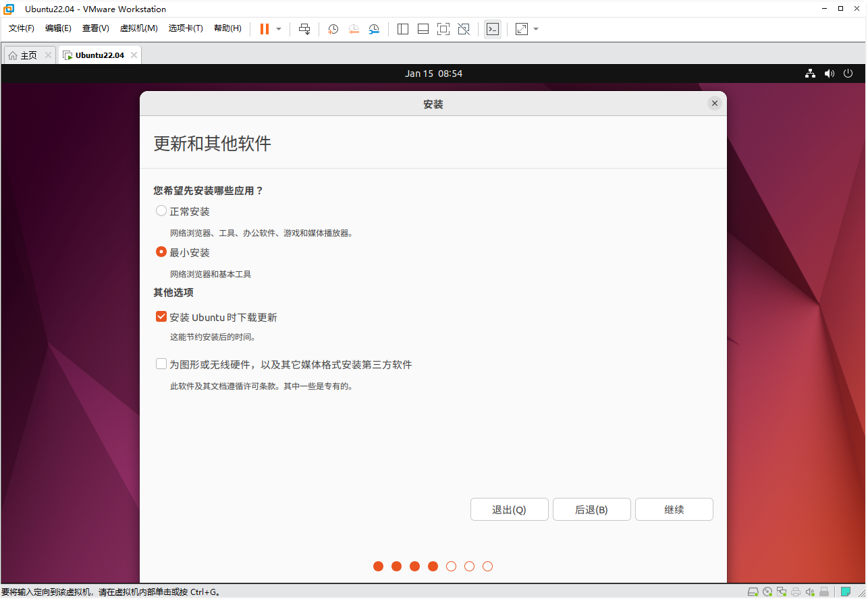Revert to the previous snapshot
The width and height of the screenshot is (868, 599).
click(x=354, y=29)
